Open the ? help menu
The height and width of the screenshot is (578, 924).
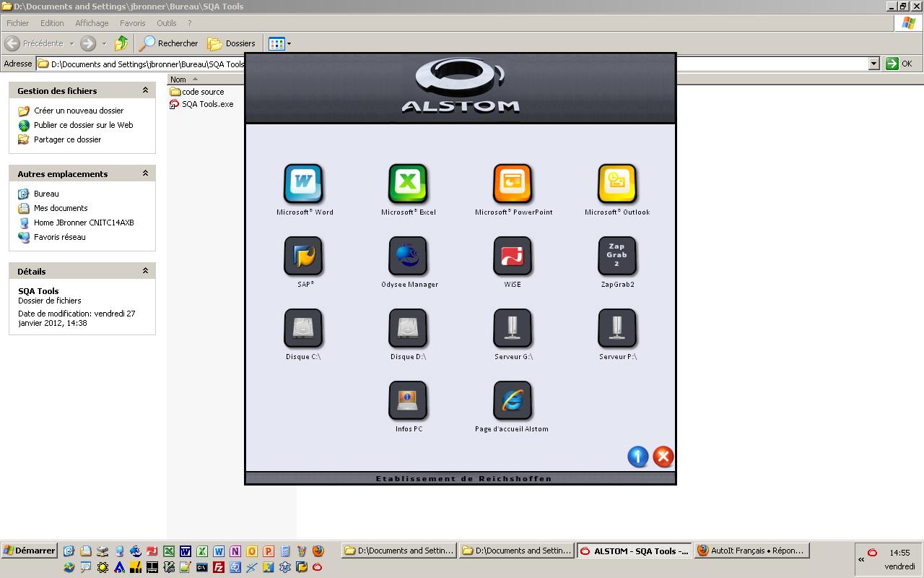coord(190,23)
